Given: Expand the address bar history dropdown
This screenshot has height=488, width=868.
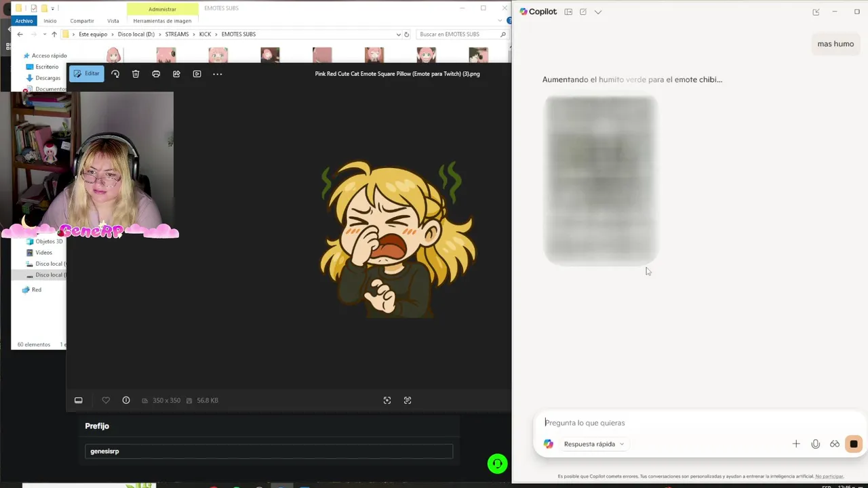Looking at the screenshot, I should [x=398, y=34].
